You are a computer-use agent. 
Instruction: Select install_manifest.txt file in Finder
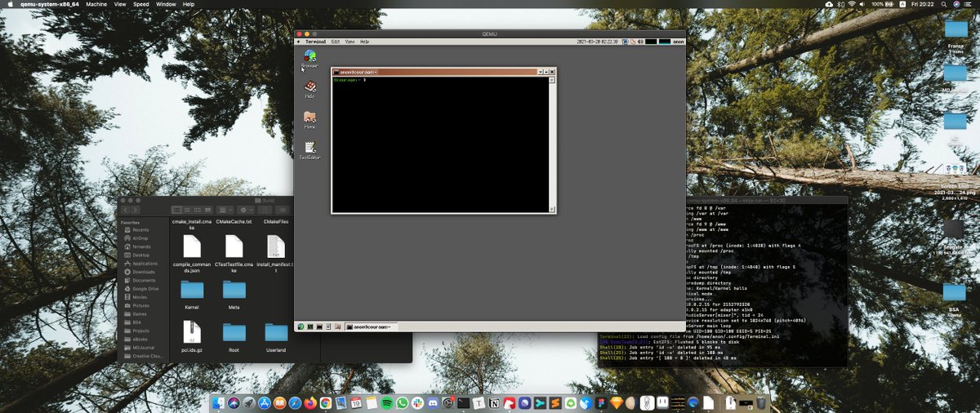(x=276, y=246)
